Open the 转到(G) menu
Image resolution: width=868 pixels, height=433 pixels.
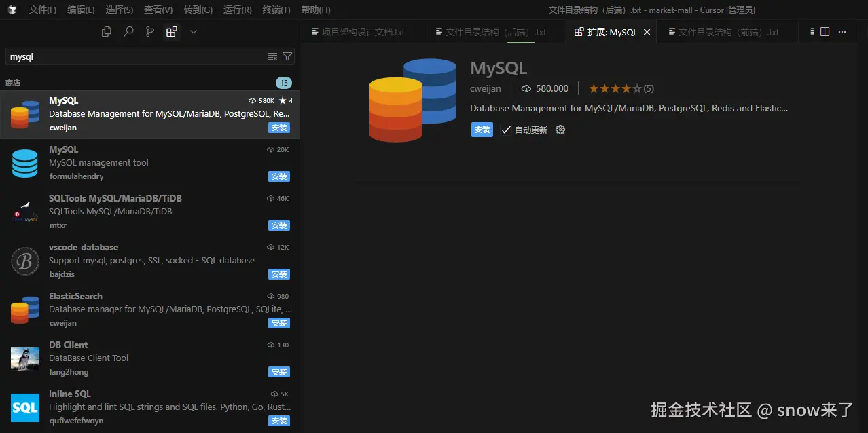click(198, 10)
